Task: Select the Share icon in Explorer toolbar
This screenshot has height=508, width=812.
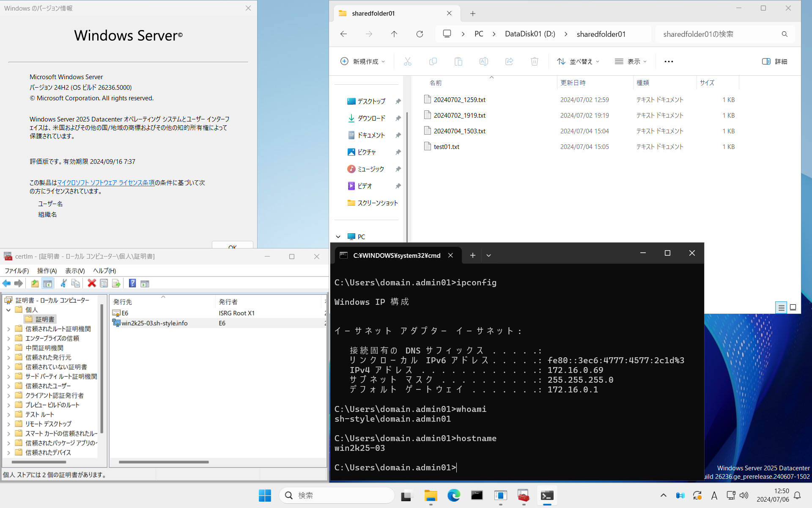Action: coord(509,61)
